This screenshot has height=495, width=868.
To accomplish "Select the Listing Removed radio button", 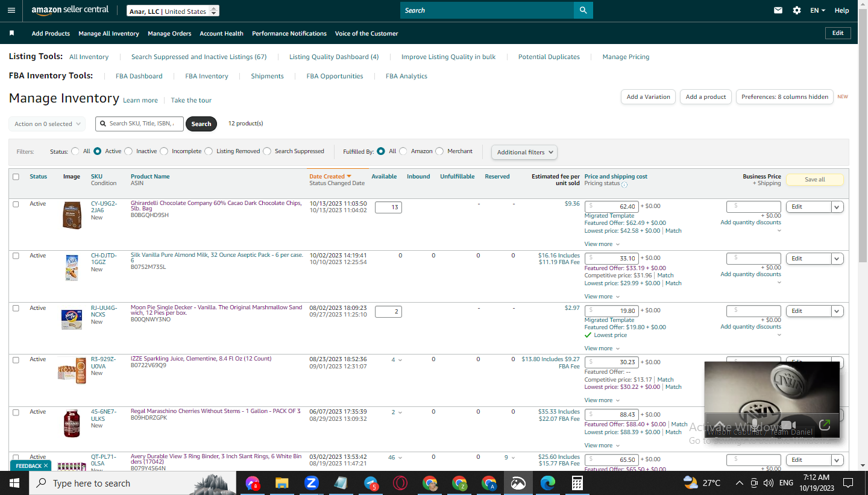I will click(209, 151).
